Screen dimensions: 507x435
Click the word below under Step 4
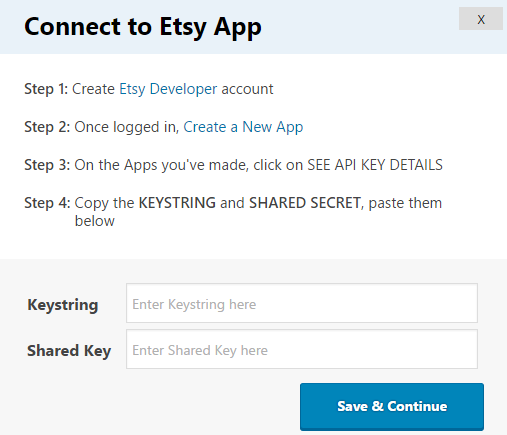tap(95, 221)
